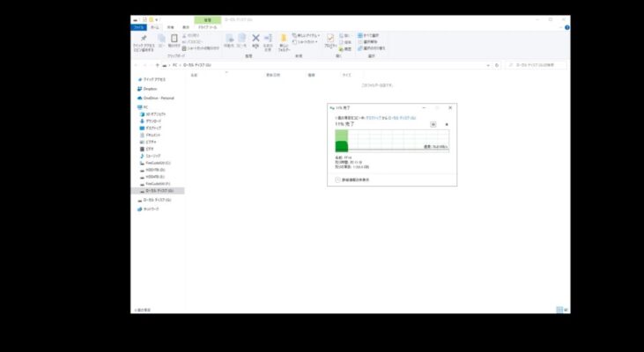Screen dimensions: 644x352
Task: Open the address bar history dropdown arrow
Action: 488,65
